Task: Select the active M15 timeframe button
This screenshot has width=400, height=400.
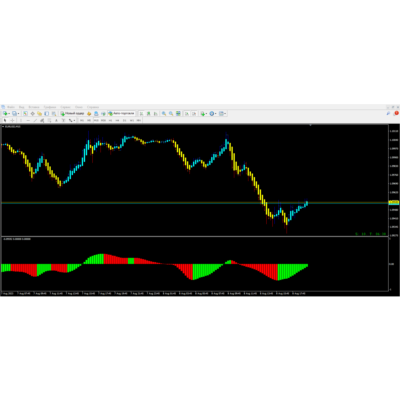Action: 97,120
